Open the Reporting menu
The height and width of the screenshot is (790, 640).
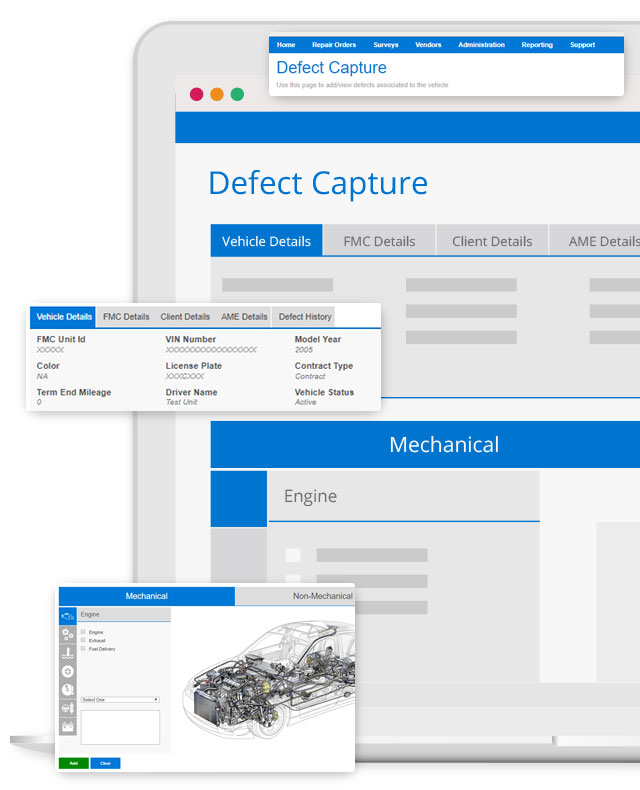click(x=537, y=45)
